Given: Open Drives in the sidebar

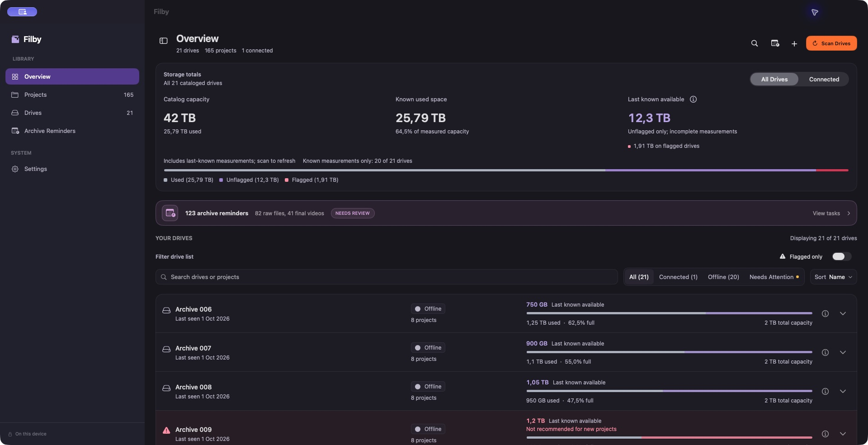Looking at the screenshot, I should click(x=72, y=113).
